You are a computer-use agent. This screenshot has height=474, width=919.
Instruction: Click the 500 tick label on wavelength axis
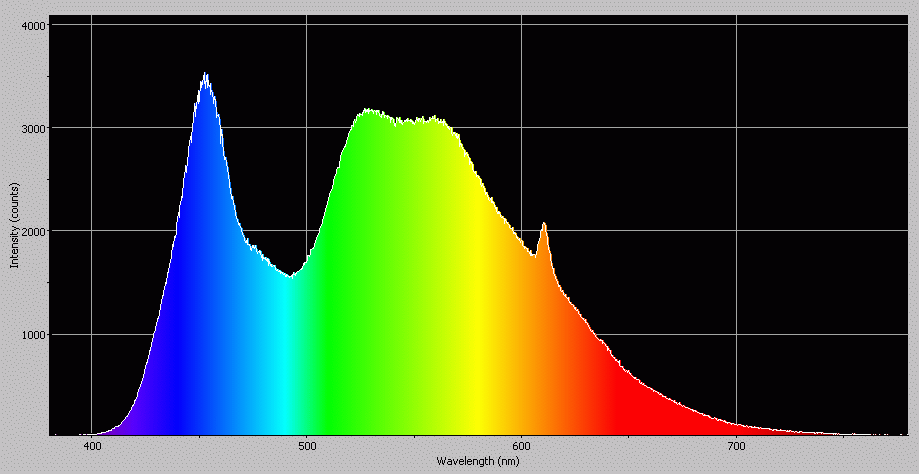tap(307, 446)
